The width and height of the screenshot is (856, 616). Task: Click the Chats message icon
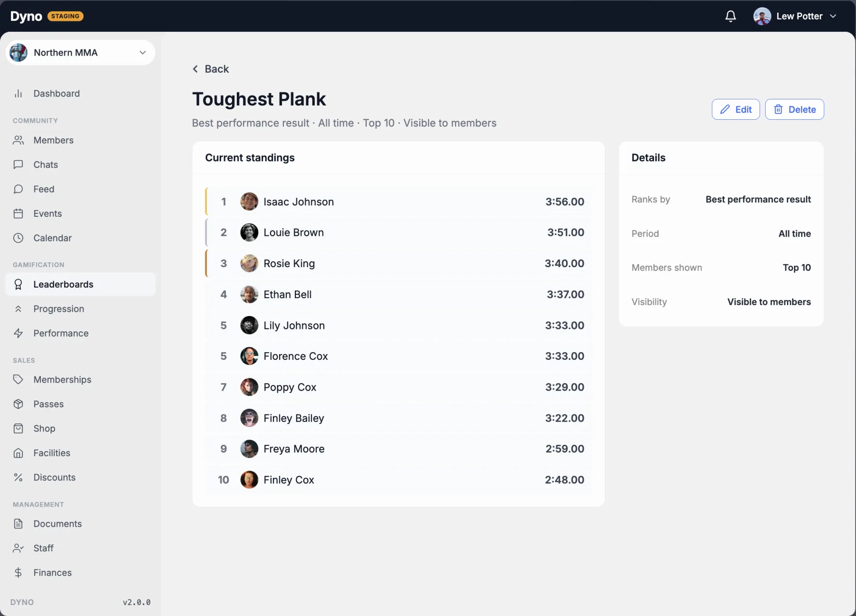[x=18, y=164]
